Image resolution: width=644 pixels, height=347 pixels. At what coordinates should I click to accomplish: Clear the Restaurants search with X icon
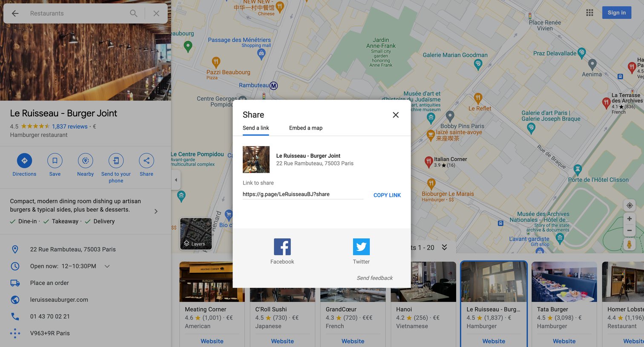156,14
